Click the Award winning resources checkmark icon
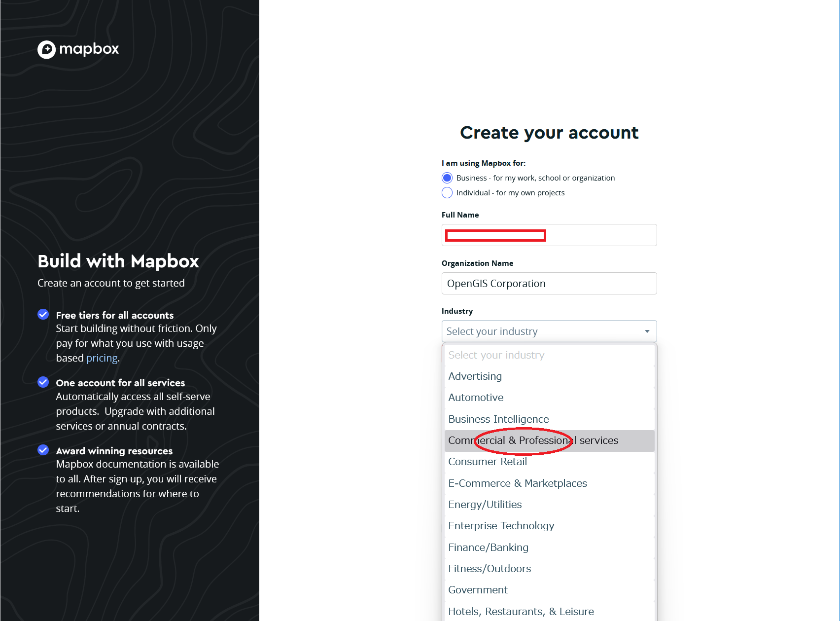Screen dimensions: 840x621 pos(43,450)
